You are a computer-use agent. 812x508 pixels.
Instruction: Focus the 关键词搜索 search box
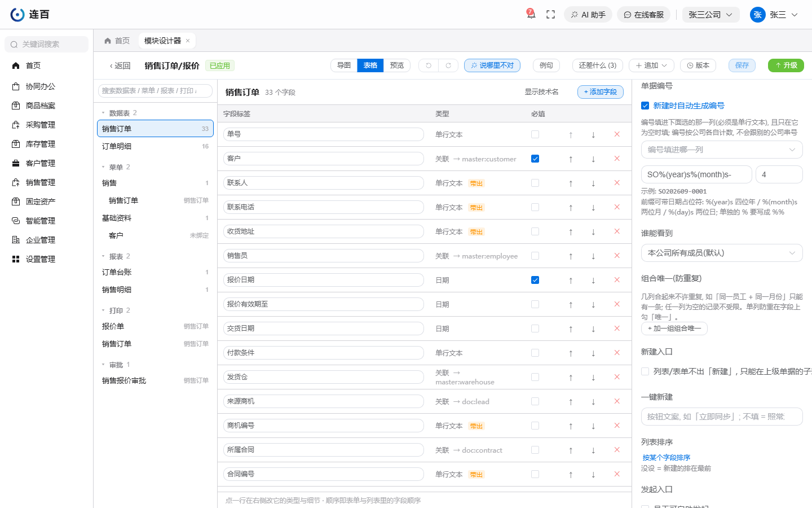pyautogui.click(x=46, y=44)
